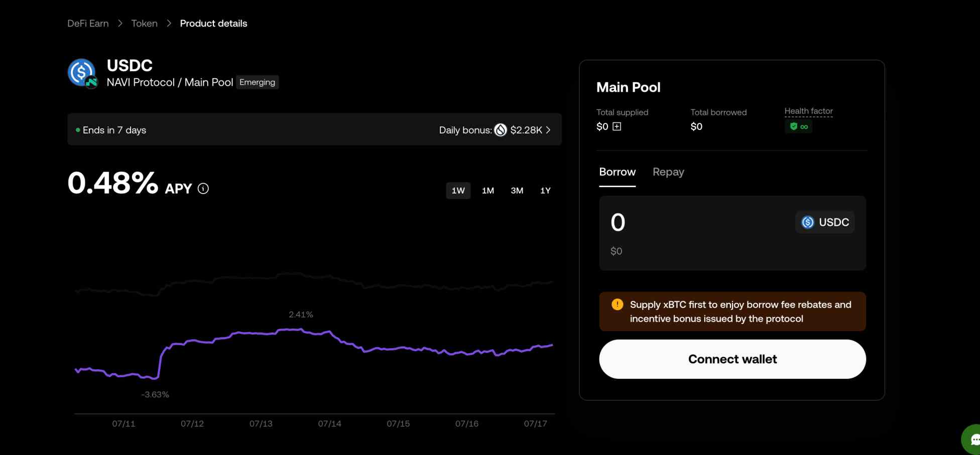
Task: Click the warning icon in the xBTC notice
Action: click(617, 304)
